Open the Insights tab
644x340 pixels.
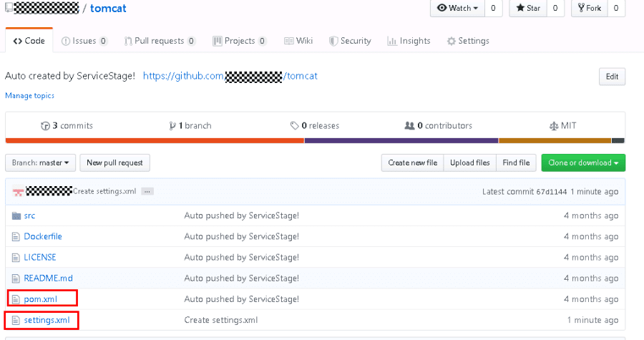coord(409,41)
